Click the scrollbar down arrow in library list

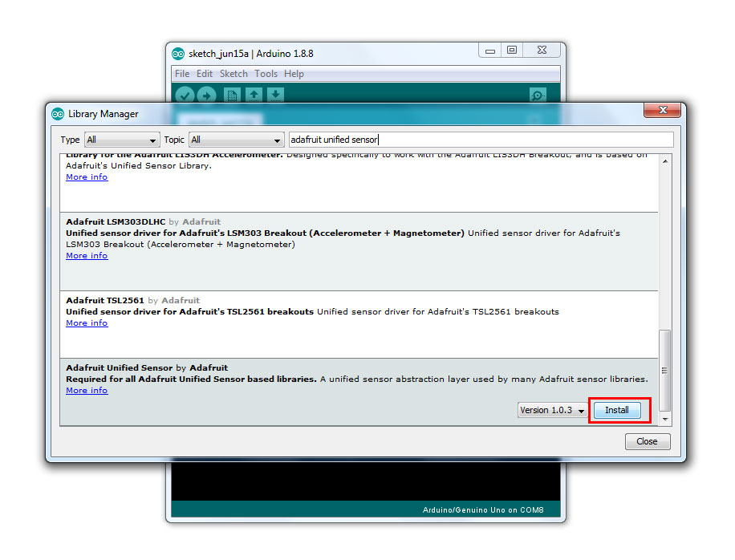665,419
